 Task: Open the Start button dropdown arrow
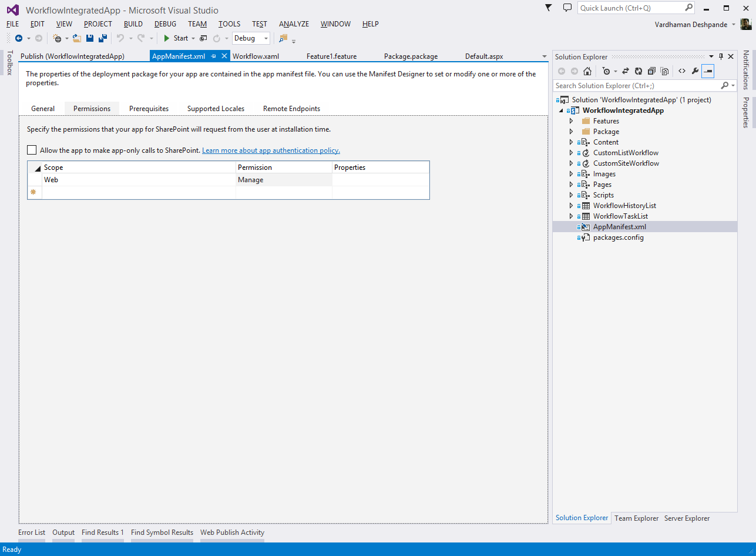tap(193, 38)
